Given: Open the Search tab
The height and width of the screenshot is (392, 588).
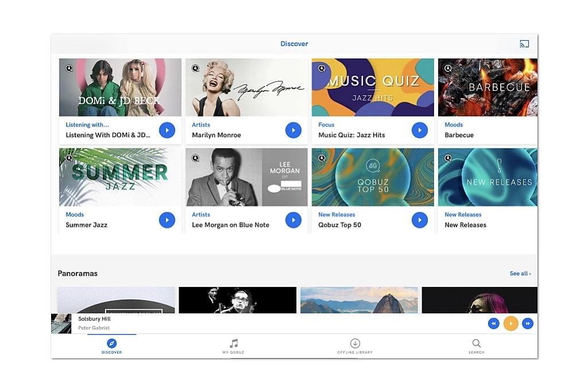Looking at the screenshot, I should (x=476, y=346).
